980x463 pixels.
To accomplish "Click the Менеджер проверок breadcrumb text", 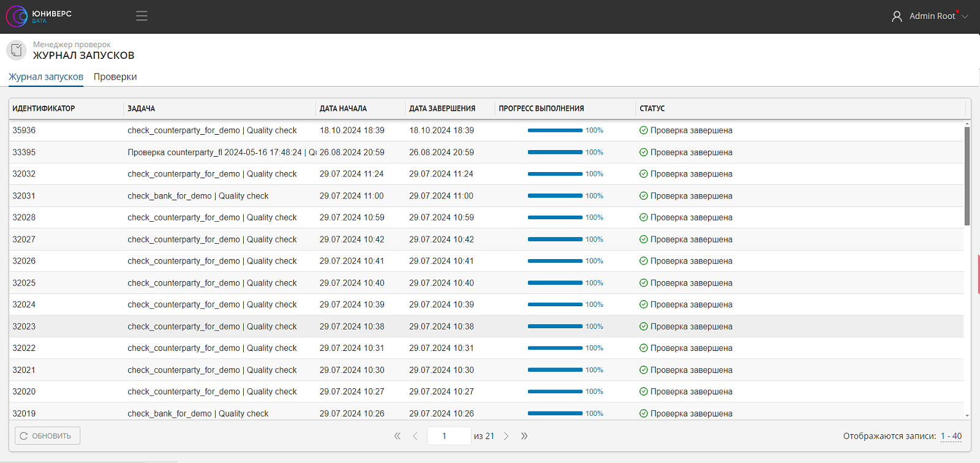I will [x=72, y=45].
